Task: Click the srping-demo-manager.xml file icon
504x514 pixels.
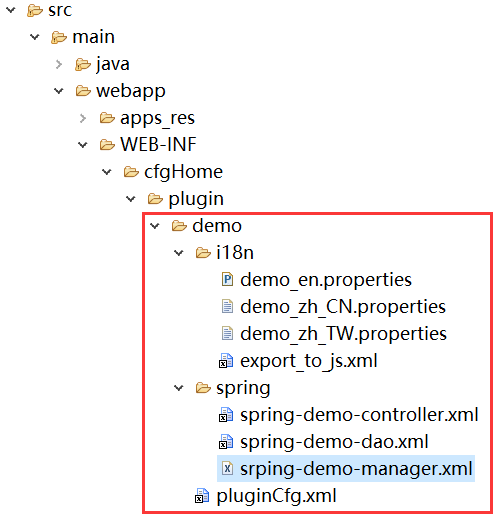Action: click(x=227, y=469)
